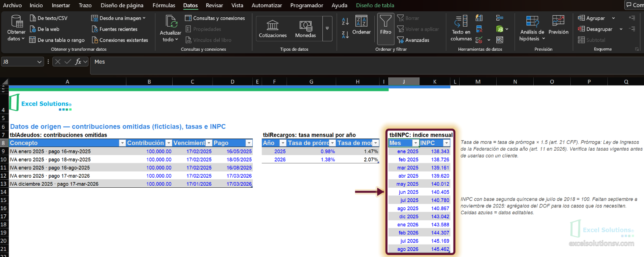The image size is (644, 257).
Task: Open Vencimiento column filter dropdown
Action: (x=209, y=143)
